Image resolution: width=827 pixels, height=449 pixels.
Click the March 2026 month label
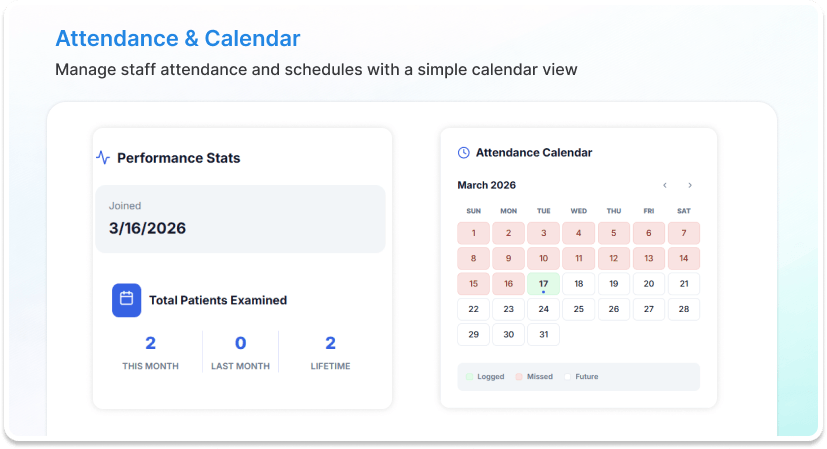point(487,185)
